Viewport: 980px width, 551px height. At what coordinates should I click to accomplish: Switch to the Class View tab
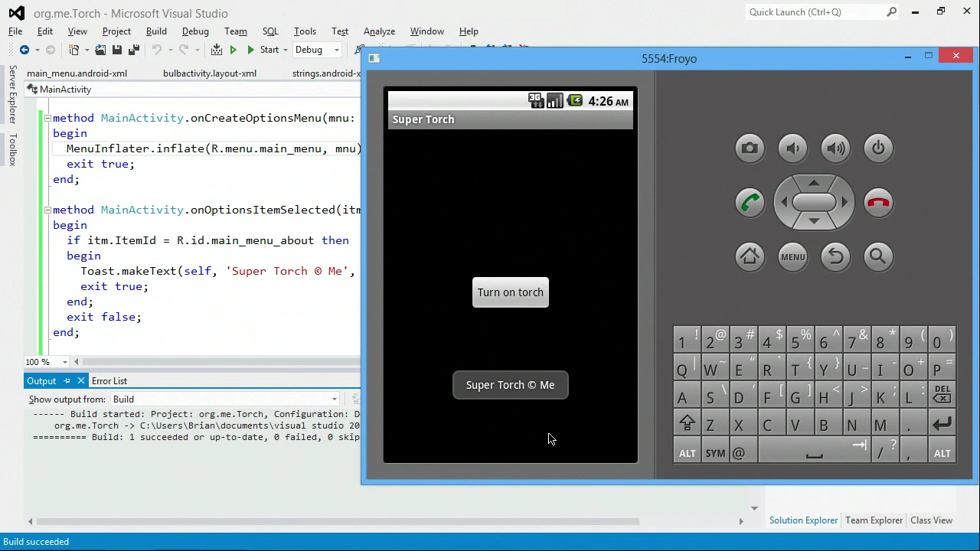pos(931,520)
